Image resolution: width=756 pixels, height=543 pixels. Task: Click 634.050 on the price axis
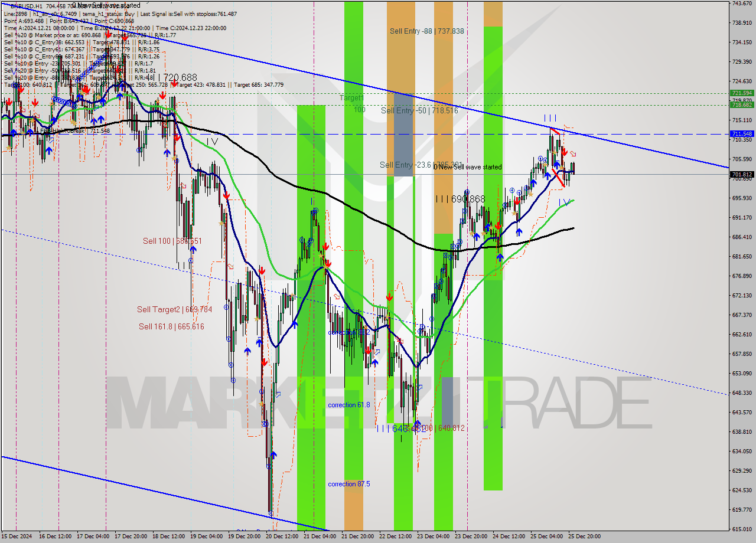(x=742, y=452)
